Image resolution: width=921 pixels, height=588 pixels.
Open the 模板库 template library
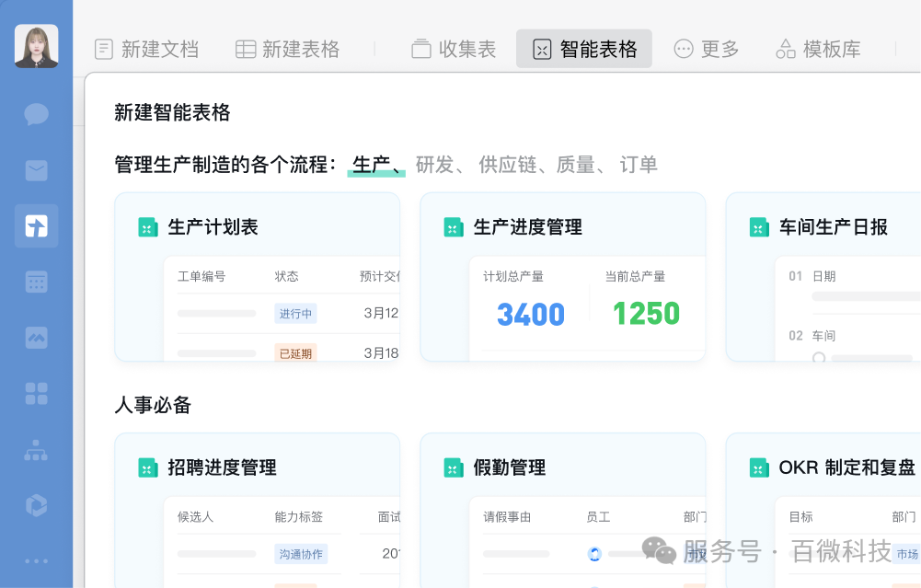817,49
